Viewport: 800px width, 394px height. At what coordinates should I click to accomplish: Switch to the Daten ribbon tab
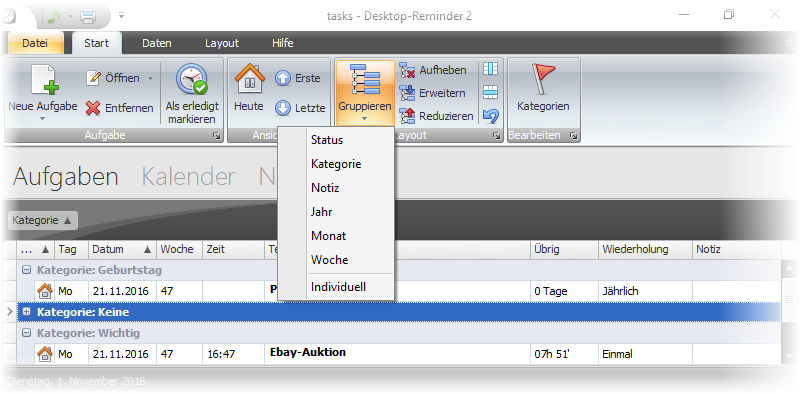(157, 43)
